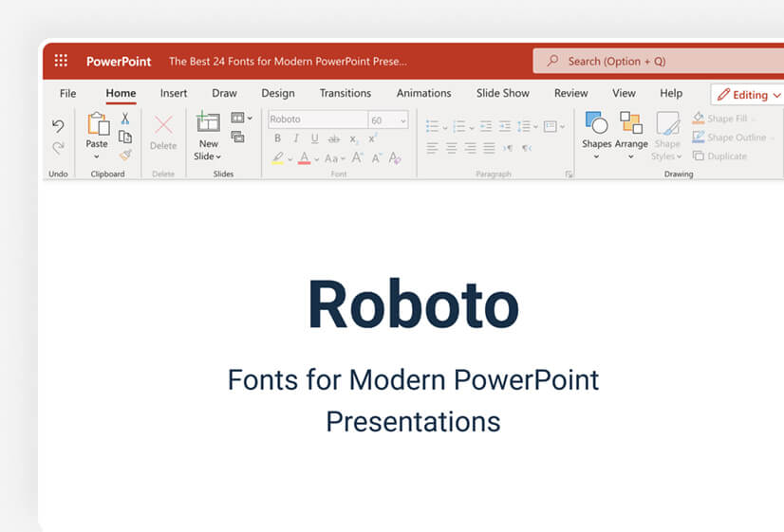This screenshot has width=784, height=532.
Task: Click the Decrease Indent icon
Action: pyautogui.click(x=486, y=126)
